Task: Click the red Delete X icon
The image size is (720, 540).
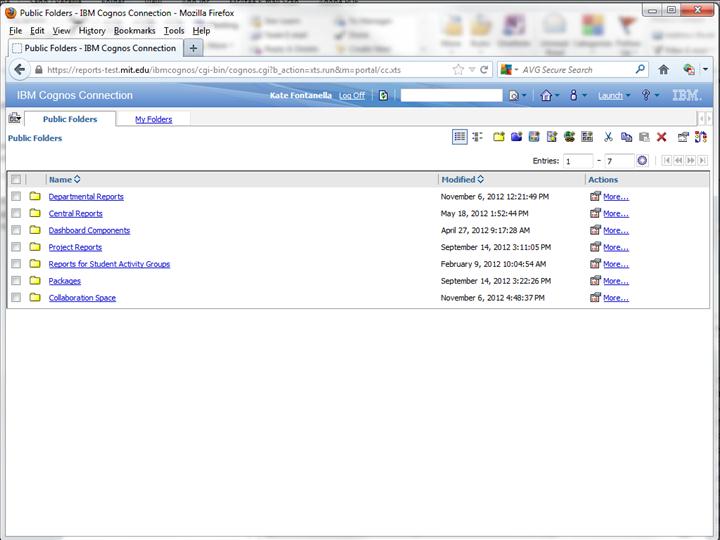Action: (661, 137)
